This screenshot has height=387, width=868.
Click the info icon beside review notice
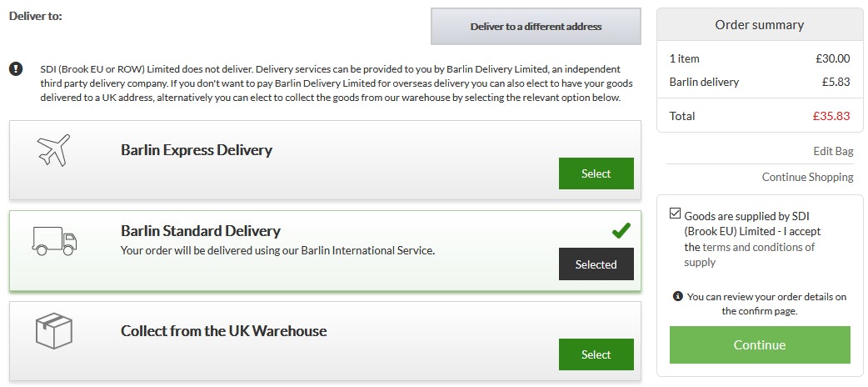point(678,296)
